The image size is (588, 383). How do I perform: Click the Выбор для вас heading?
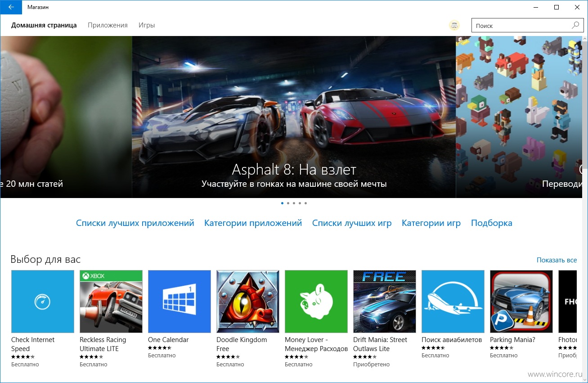[x=45, y=260]
